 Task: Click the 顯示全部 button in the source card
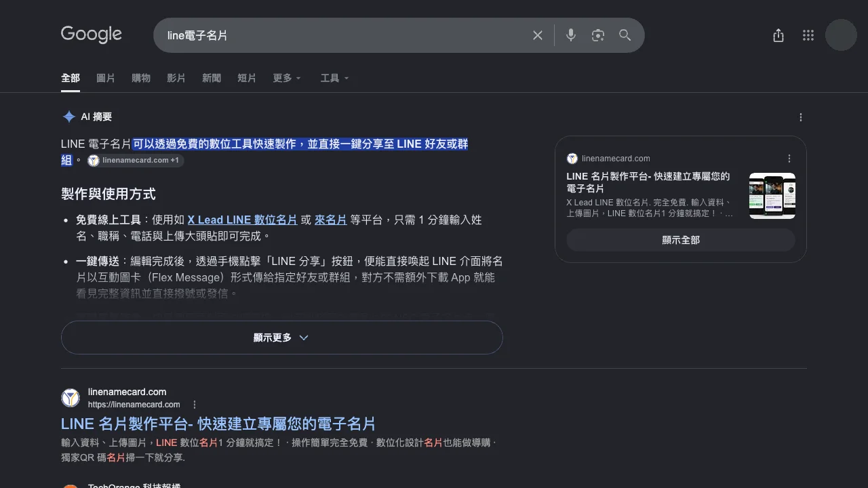(681, 240)
